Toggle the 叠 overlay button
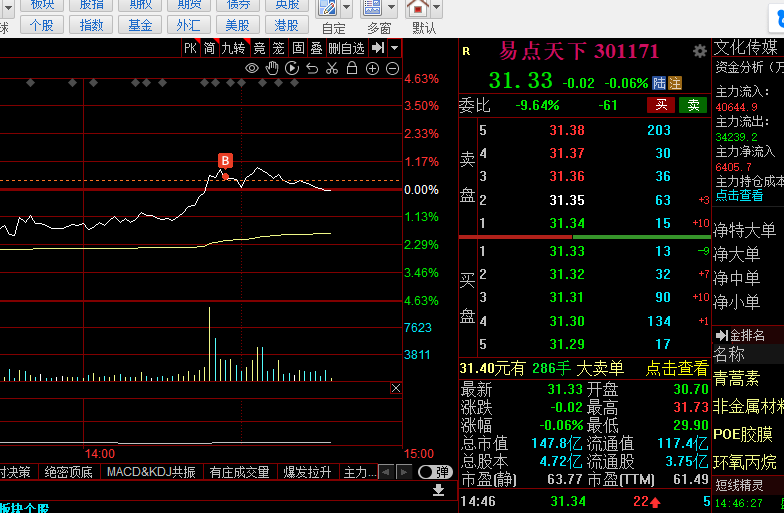 coord(316,48)
